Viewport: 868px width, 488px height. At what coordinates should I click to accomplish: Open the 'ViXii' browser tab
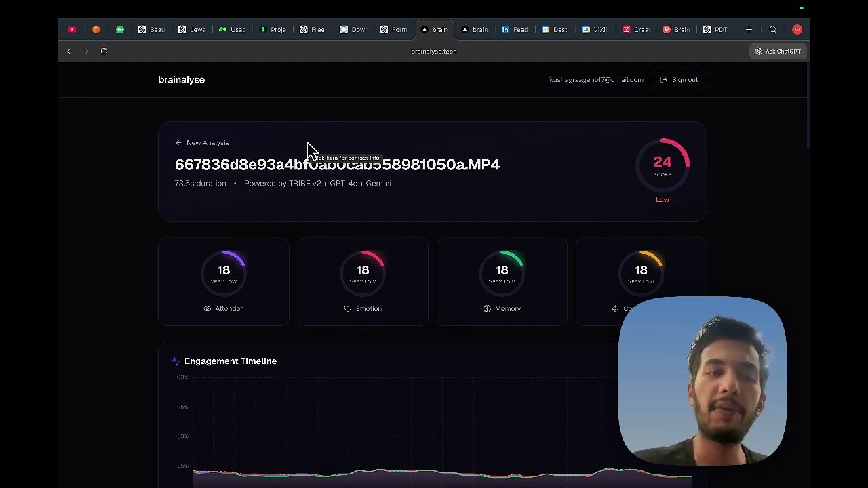click(595, 29)
